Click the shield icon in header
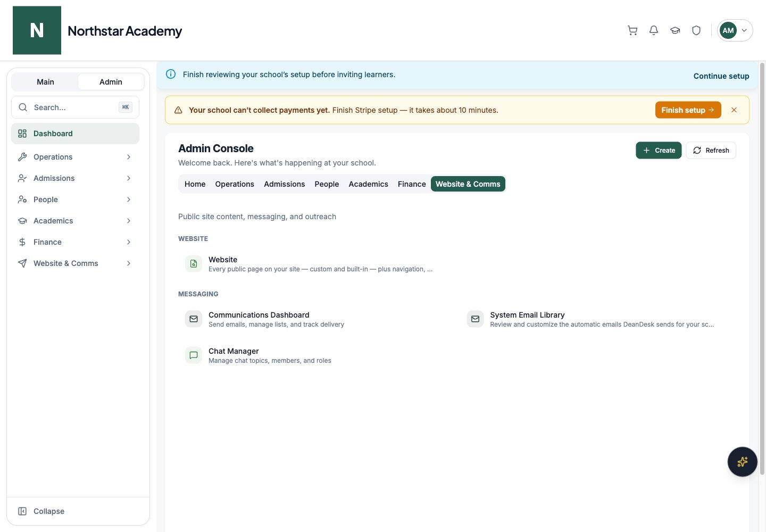 696,30
